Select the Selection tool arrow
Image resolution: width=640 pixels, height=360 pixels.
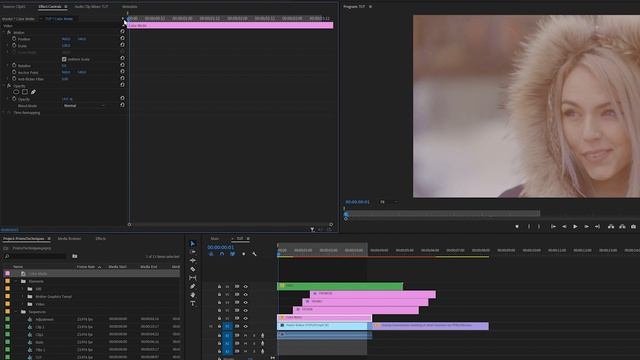coord(193,244)
